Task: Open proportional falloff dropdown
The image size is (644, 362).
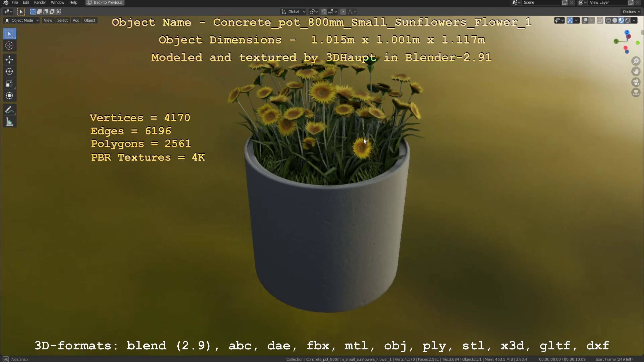Action: (x=352, y=12)
